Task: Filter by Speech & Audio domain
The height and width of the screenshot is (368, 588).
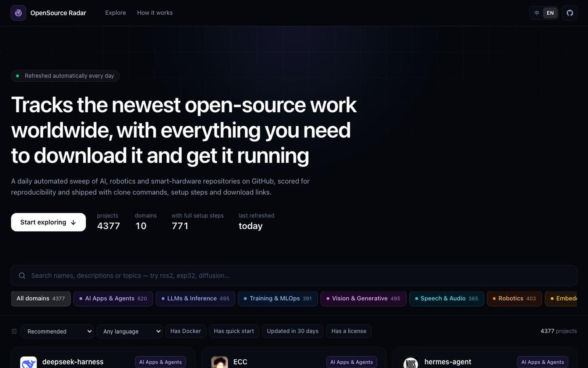Action: click(x=446, y=299)
